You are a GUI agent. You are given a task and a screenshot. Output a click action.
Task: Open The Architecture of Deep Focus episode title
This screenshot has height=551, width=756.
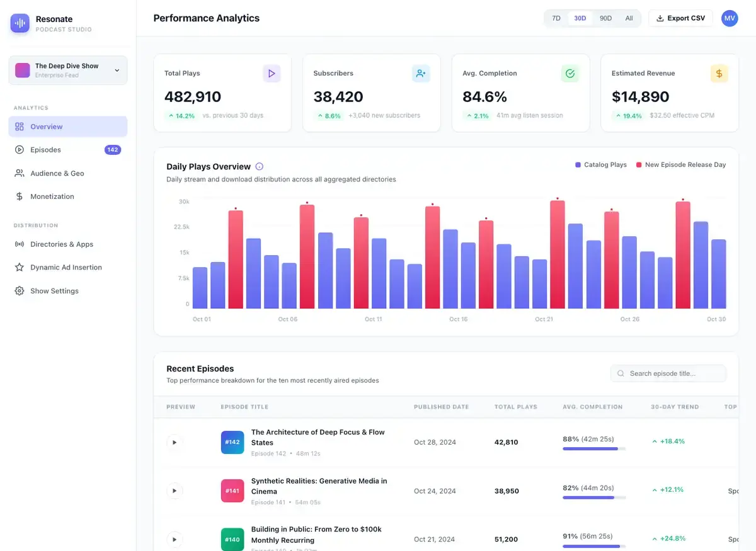(318, 437)
